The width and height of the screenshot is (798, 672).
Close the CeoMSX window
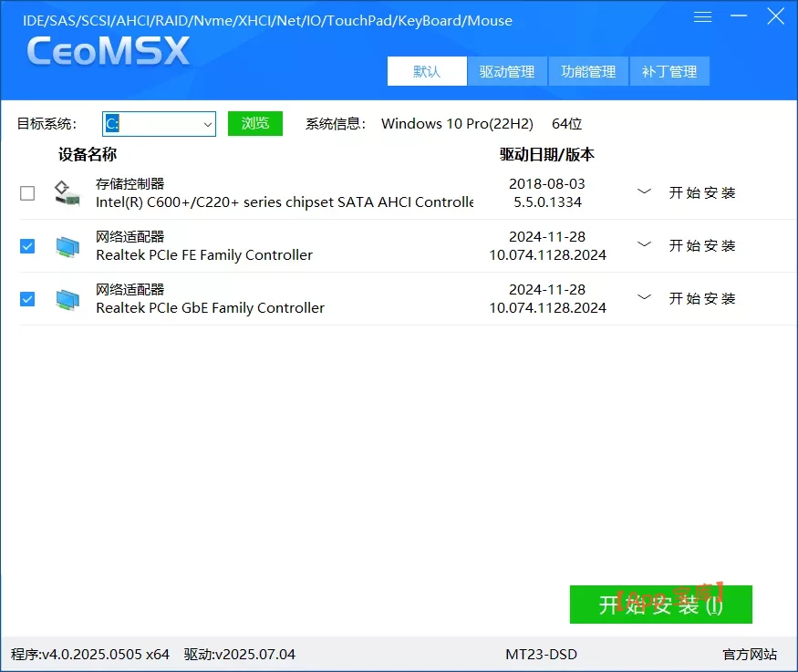(775, 16)
